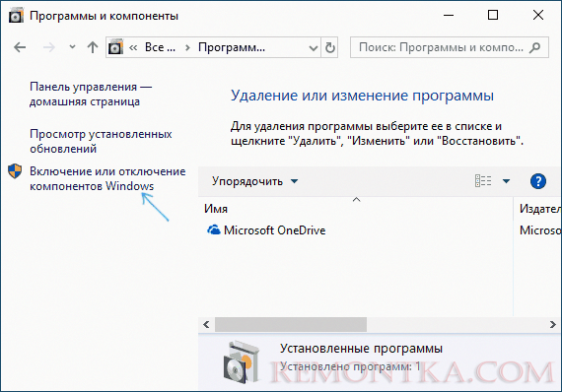Select the 'Программ...' breadcrumb
Image resolution: width=562 pixels, height=392 pixels.
click(232, 47)
